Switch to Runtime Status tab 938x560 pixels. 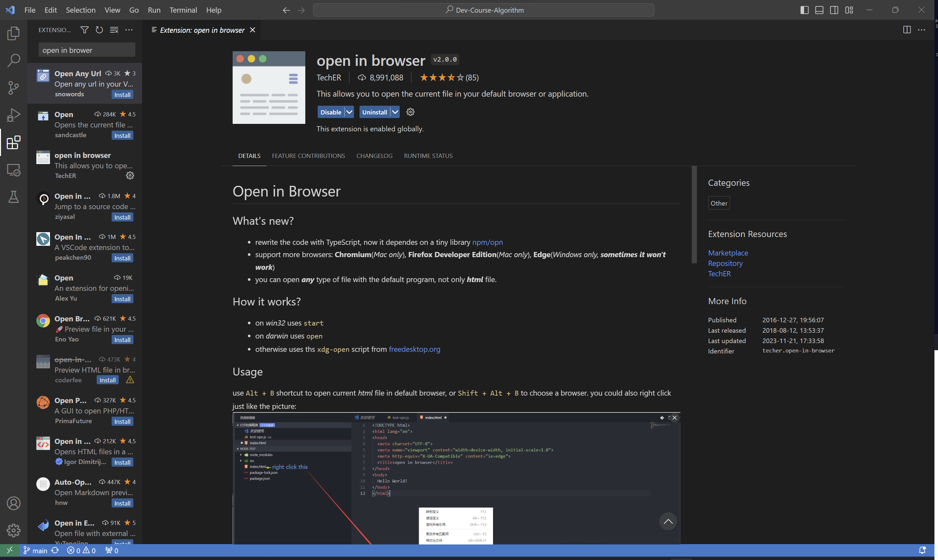coord(428,156)
